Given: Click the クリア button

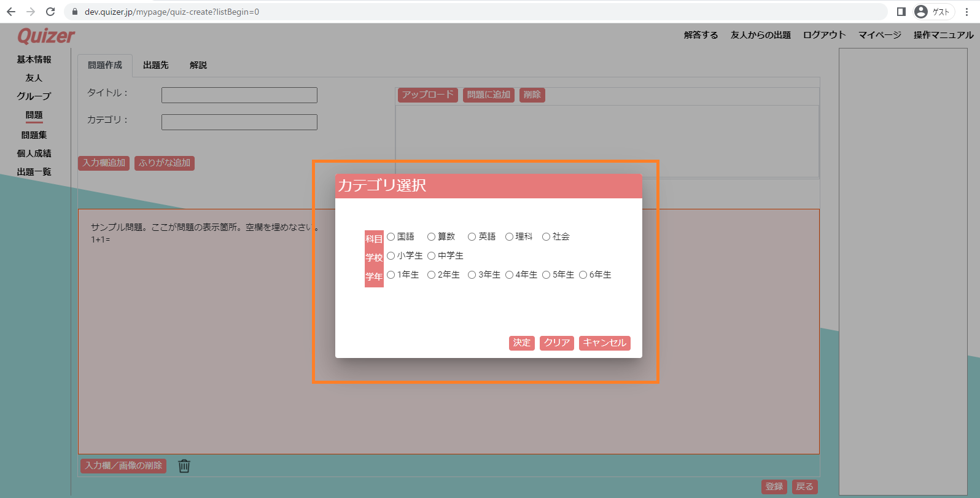Looking at the screenshot, I should [556, 343].
